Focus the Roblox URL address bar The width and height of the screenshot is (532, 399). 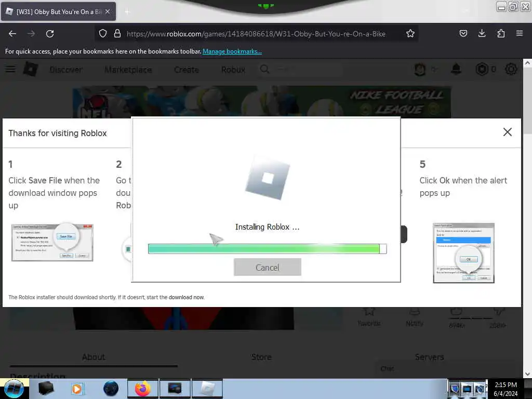coord(256,34)
